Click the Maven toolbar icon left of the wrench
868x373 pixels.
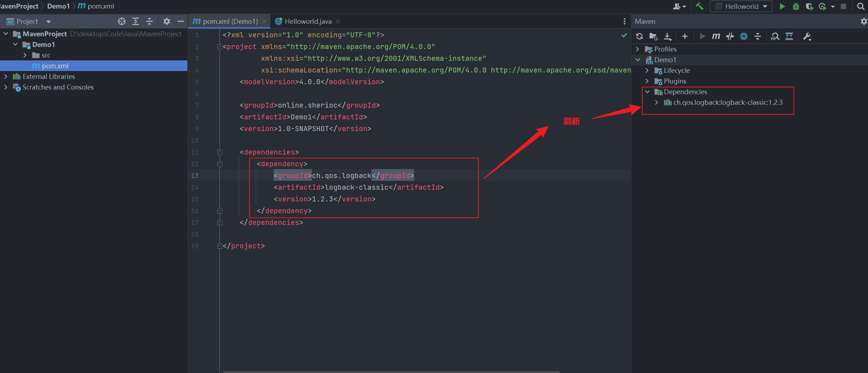(x=789, y=36)
